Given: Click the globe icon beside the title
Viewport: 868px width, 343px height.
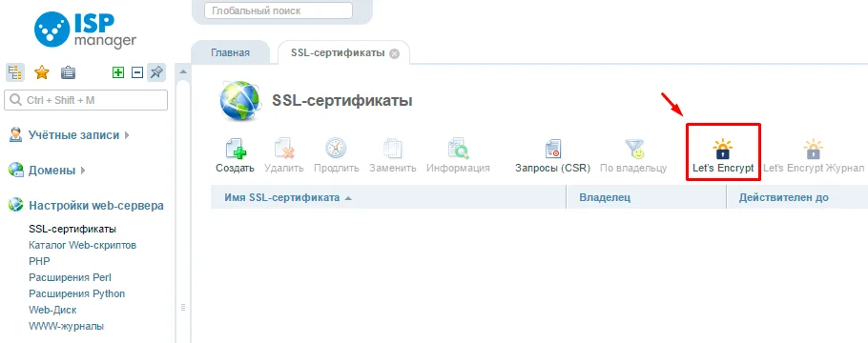Looking at the screenshot, I should click(x=239, y=101).
